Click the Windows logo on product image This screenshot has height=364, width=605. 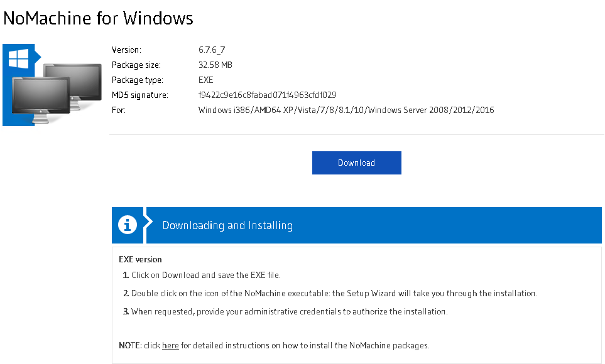[x=18, y=60]
